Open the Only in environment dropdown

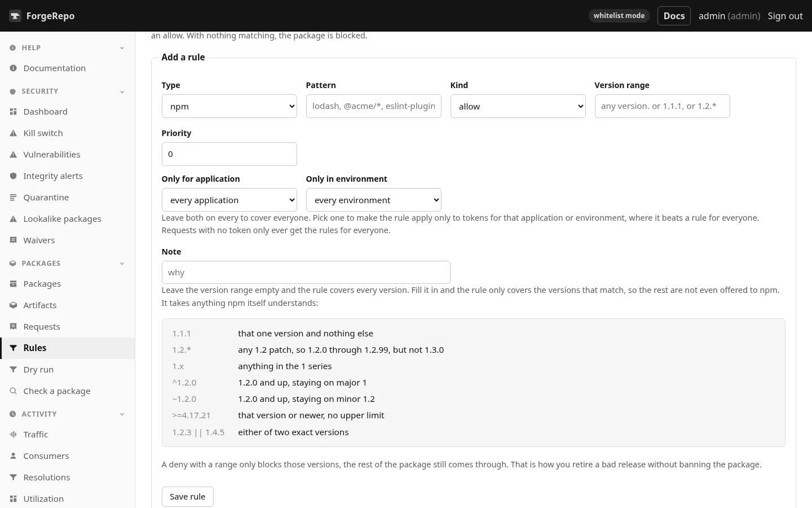[x=373, y=200]
